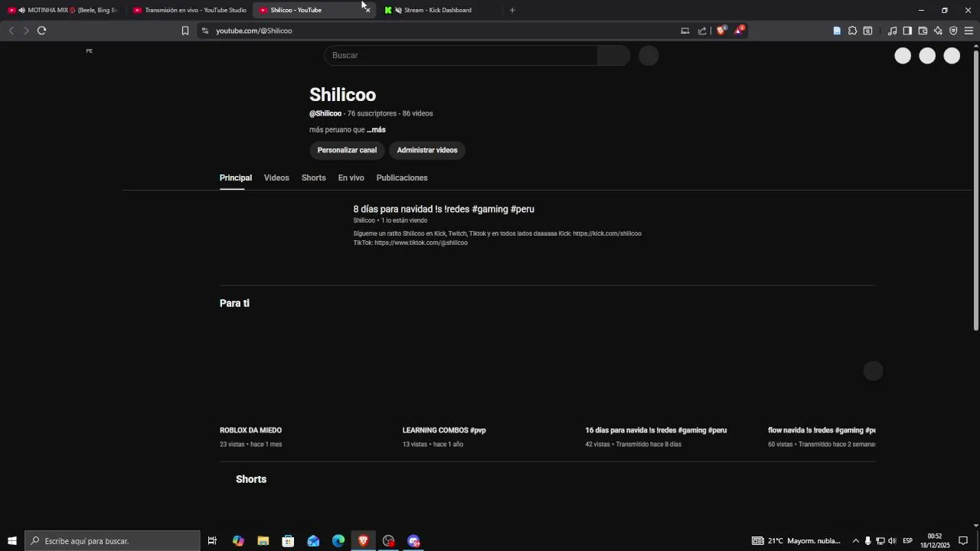Open the 8 días para navidad livestream
This screenshot has width=980, height=551.
(444, 209)
